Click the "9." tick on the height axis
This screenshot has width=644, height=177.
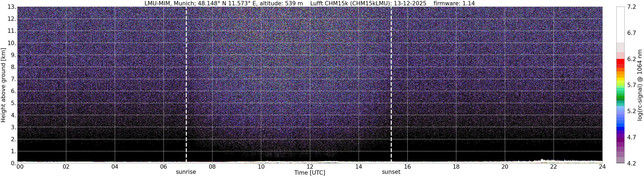[x=13, y=55]
